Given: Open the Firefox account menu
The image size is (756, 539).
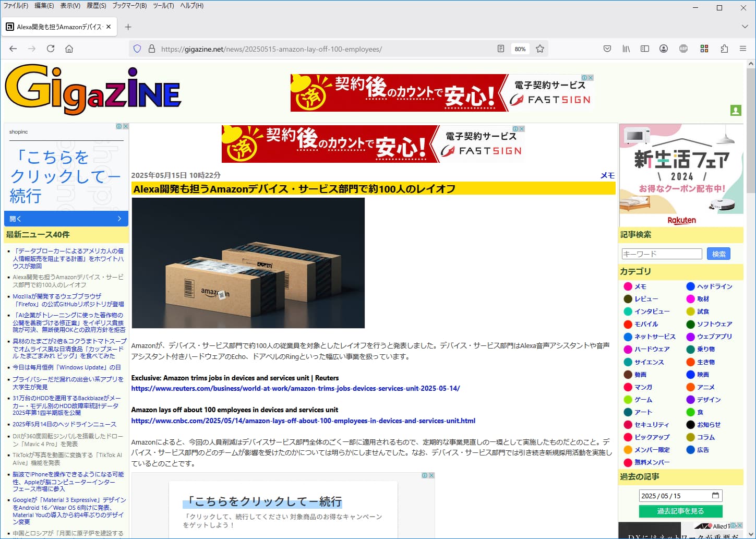Looking at the screenshot, I should point(664,49).
